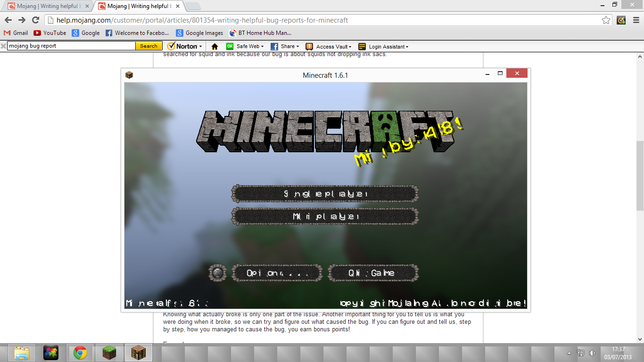This screenshot has height=362, width=644.
Task: Click the globe language button in Minecraft
Action: pyautogui.click(x=218, y=273)
